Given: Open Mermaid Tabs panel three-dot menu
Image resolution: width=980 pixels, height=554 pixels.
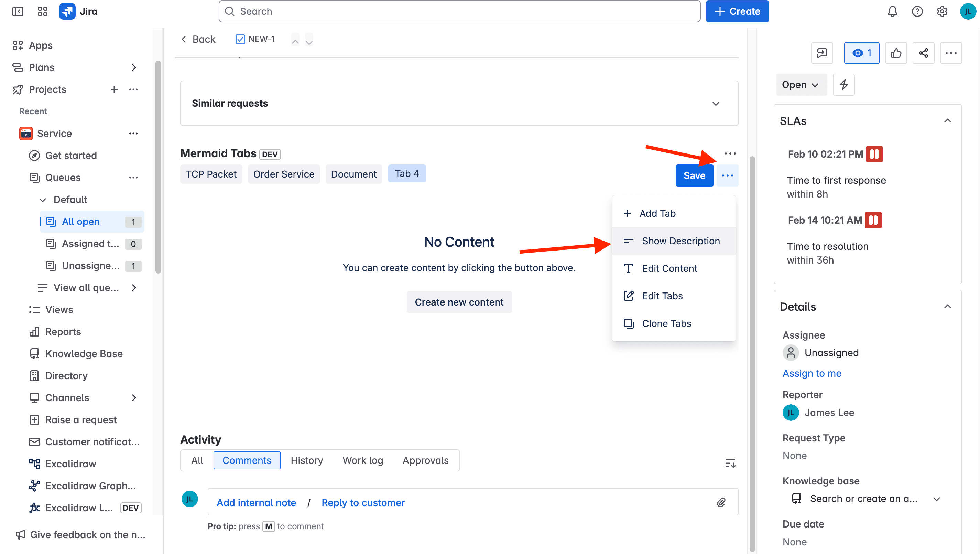Looking at the screenshot, I should 730,153.
